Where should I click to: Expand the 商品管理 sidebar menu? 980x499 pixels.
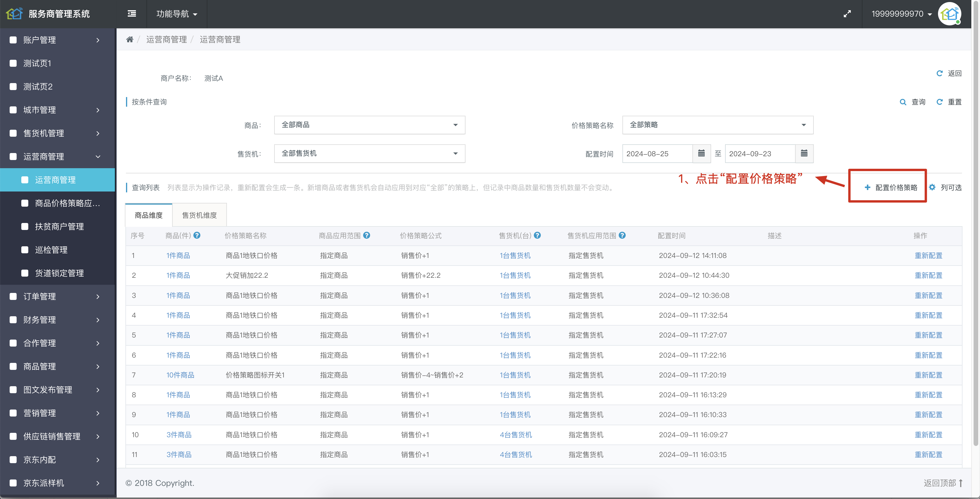(57, 366)
